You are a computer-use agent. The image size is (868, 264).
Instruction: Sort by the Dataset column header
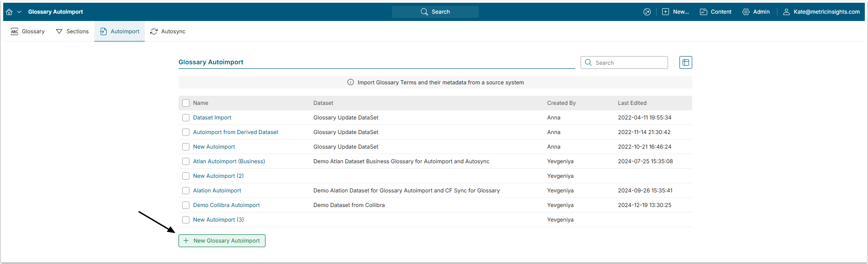pos(323,103)
